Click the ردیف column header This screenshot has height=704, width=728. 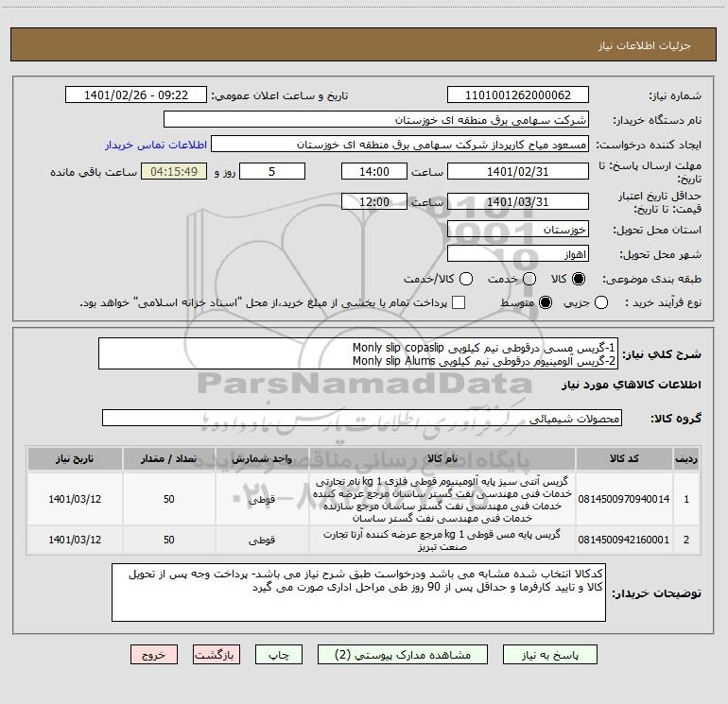[686, 459]
